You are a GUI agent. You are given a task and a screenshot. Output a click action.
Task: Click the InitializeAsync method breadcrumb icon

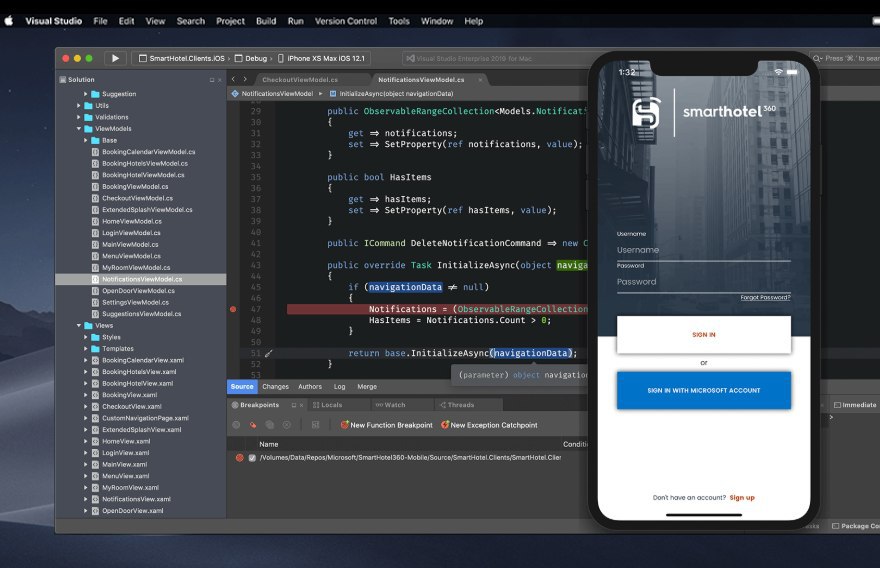tap(333, 94)
